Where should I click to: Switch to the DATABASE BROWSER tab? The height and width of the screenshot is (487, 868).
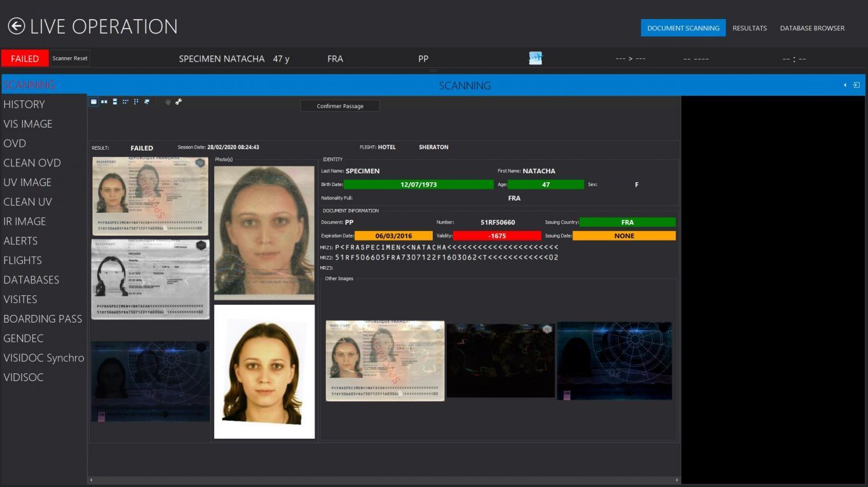[812, 28]
